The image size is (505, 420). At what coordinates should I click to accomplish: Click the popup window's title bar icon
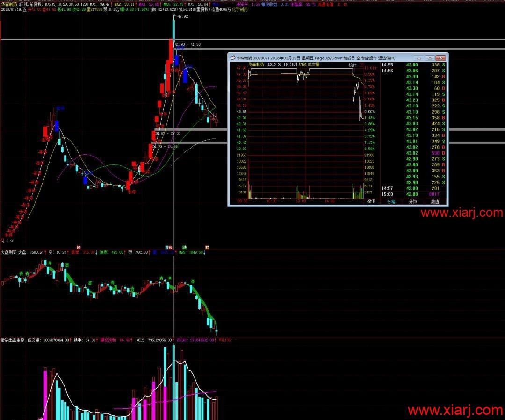pos(233,58)
